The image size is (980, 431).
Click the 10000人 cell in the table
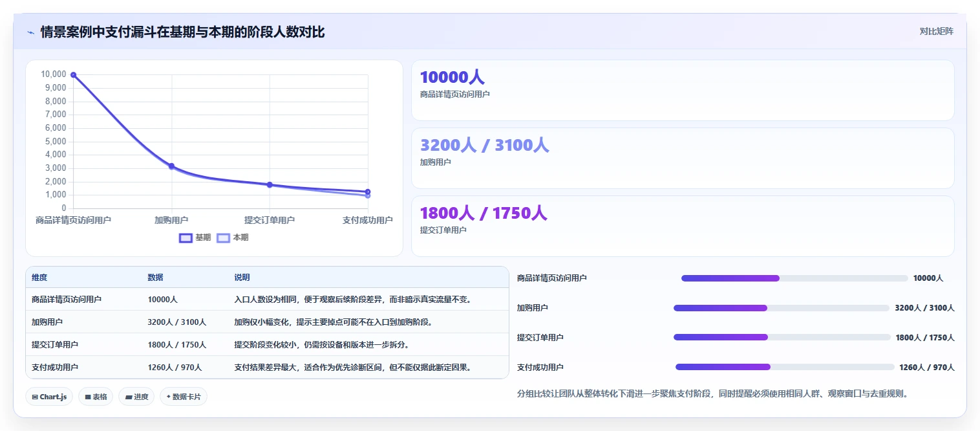(x=162, y=300)
